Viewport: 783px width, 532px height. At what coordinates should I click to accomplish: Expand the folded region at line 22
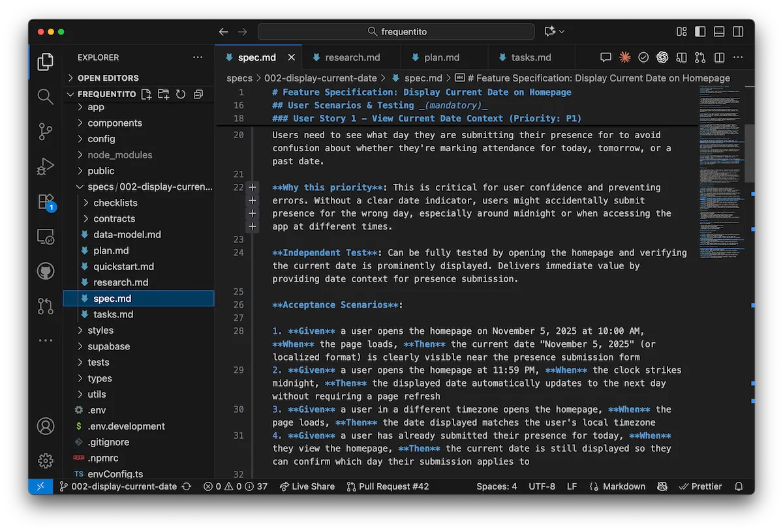(x=253, y=187)
